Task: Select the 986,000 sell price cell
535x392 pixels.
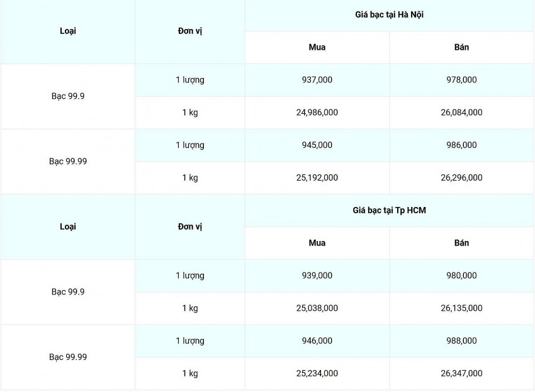Action: point(461,145)
